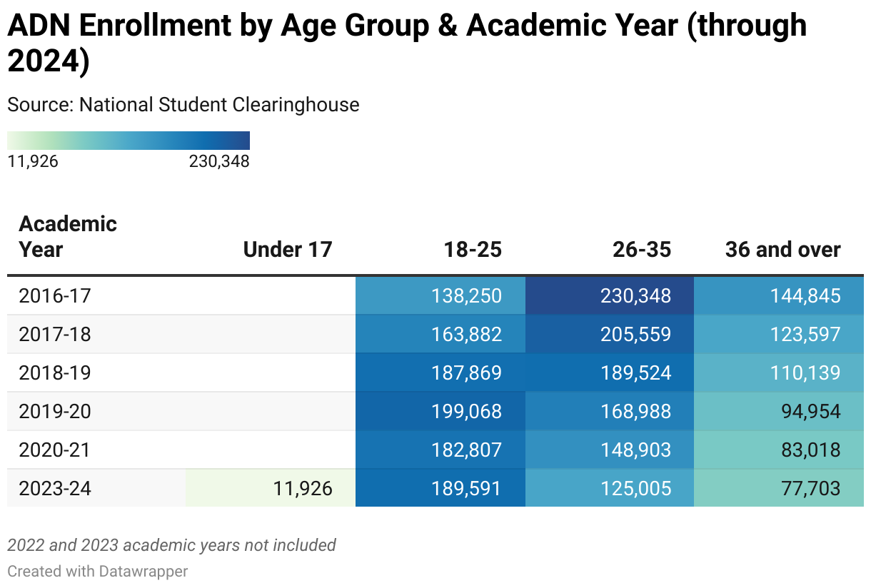Select the 36 and over column header
Viewport: 871px width, 588px height.
tap(782, 250)
